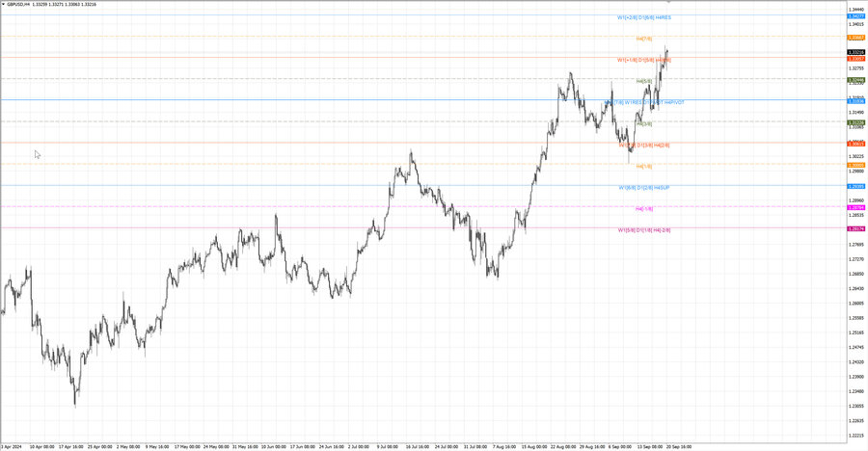Click the 1.26005 value on the price scale
The width and height of the screenshot is (868, 451).
pyautogui.click(x=855, y=304)
